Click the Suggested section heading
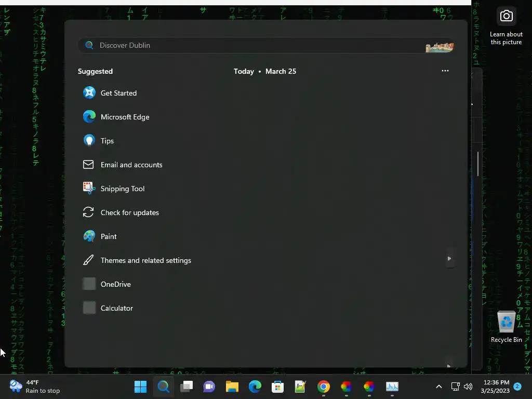 (95, 71)
